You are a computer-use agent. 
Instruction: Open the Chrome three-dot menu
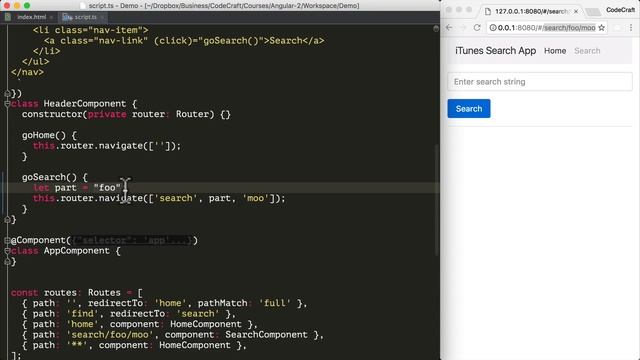[x=631, y=28]
